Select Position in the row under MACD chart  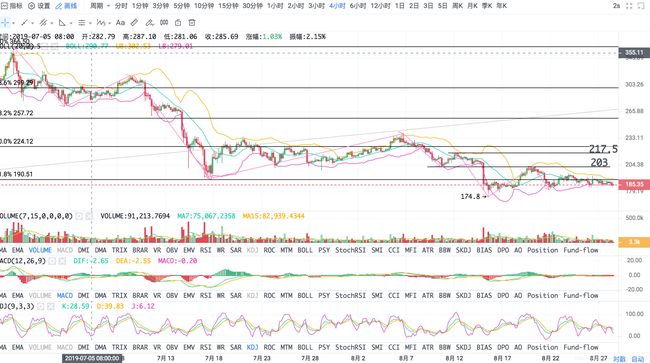point(543,295)
